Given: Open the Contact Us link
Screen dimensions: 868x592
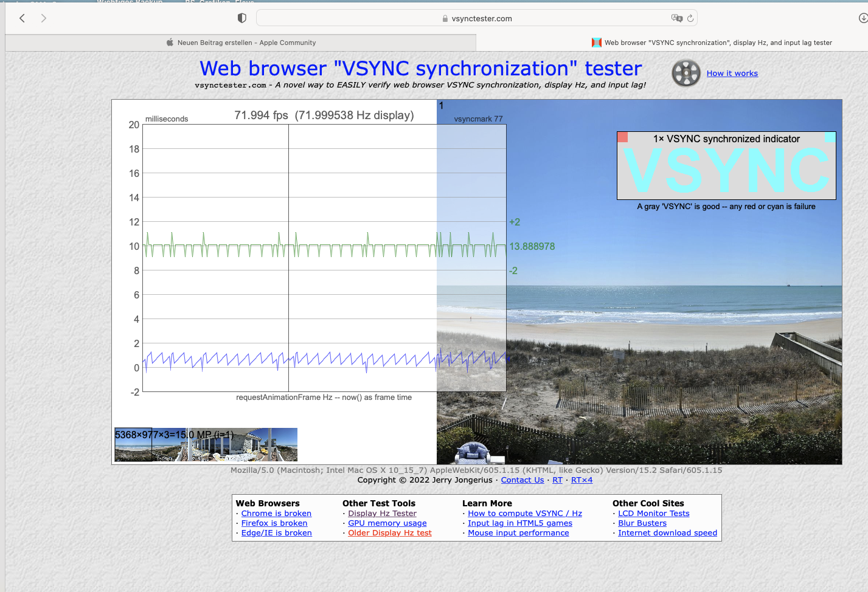Looking at the screenshot, I should tap(522, 480).
